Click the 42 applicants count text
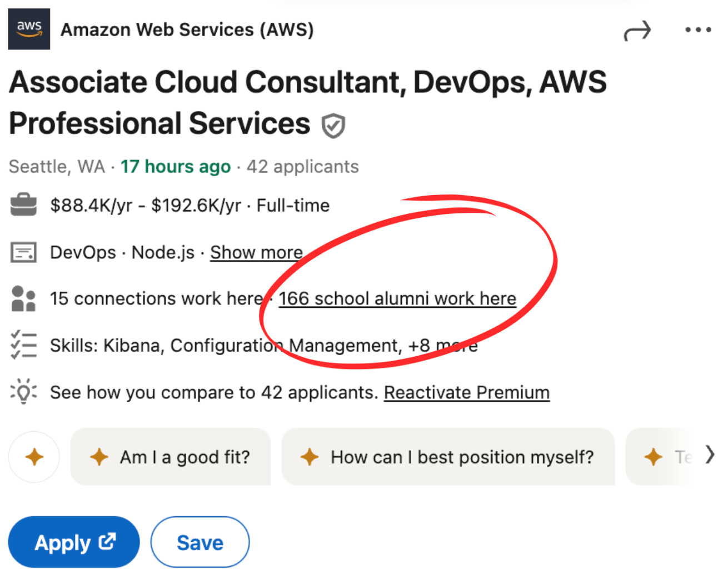The image size is (728, 579). coord(303,167)
